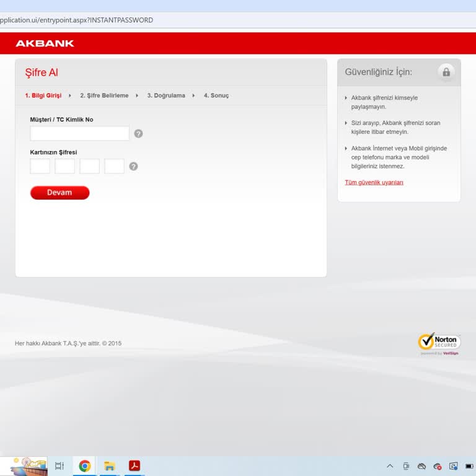Open Adobe Acrobat from the taskbar
The height and width of the screenshot is (476, 476).
[134, 465]
